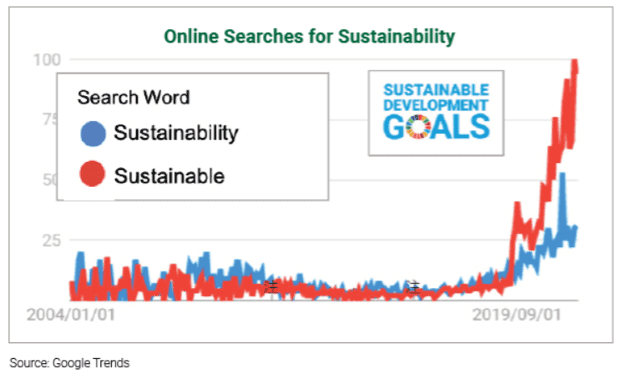Click the 25 y-axis label
The height and width of the screenshot is (375, 638).
[x=52, y=240]
